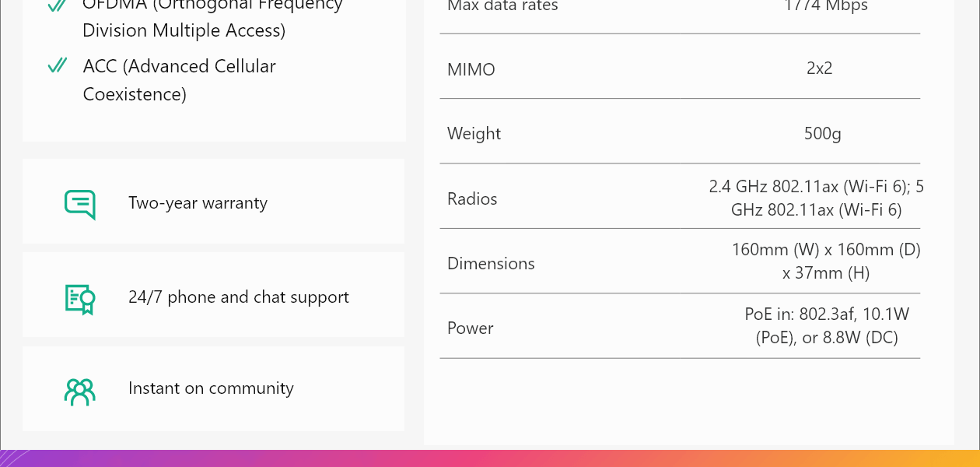Click the checkmark icon beside ACC
This screenshot has width=980, height=467.
(x=57, y=66)
